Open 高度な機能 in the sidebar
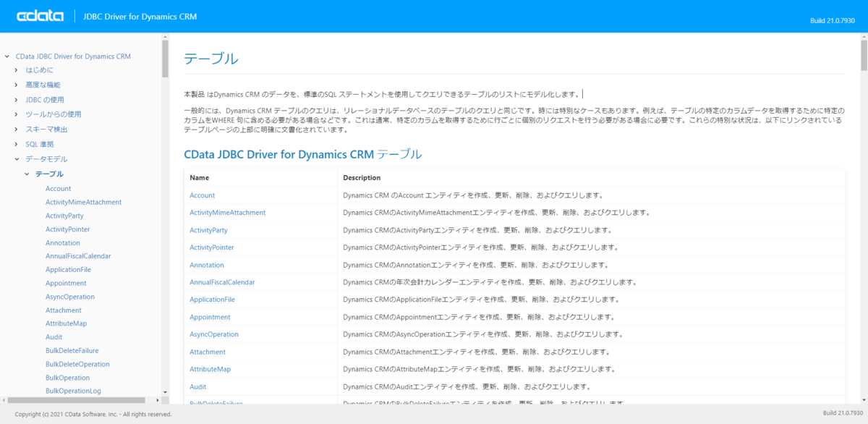Screen dimensions: 868x424 click(x=43, y=85)
